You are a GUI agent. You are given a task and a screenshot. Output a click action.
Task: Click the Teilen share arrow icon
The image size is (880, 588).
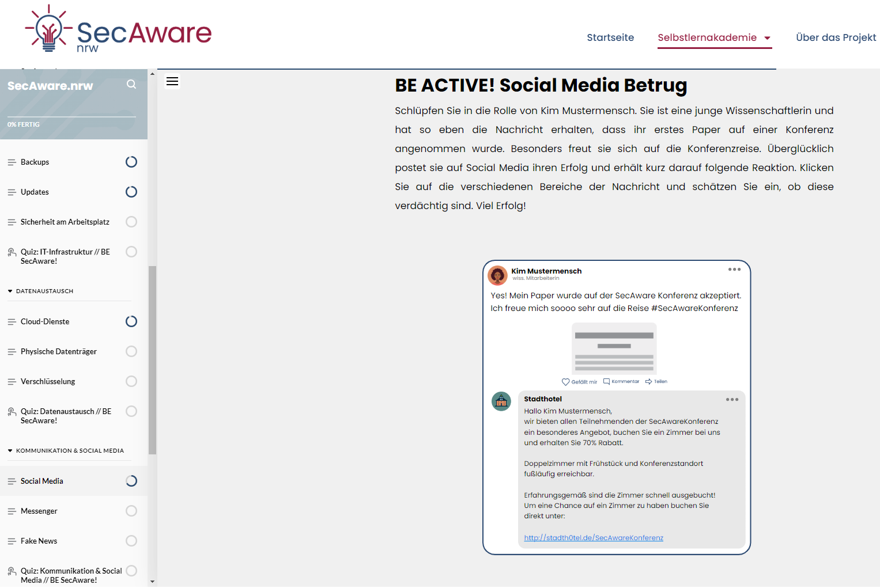(x=648, y=381)
